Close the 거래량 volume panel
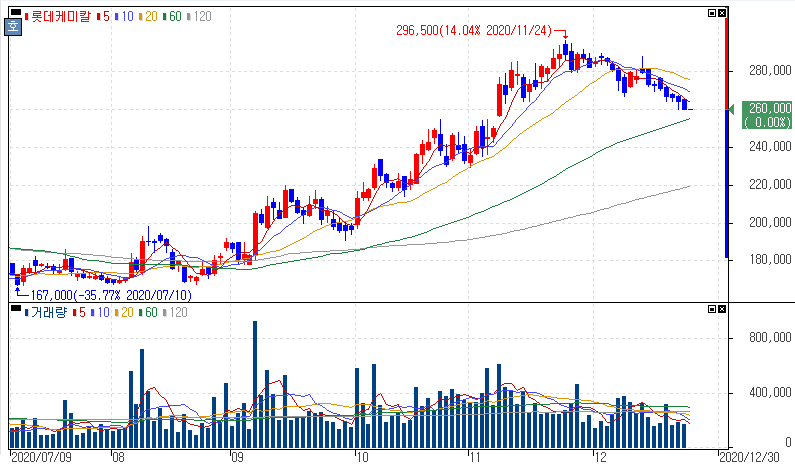The height and width of the screenshot is (467, 795). point(722,309)
